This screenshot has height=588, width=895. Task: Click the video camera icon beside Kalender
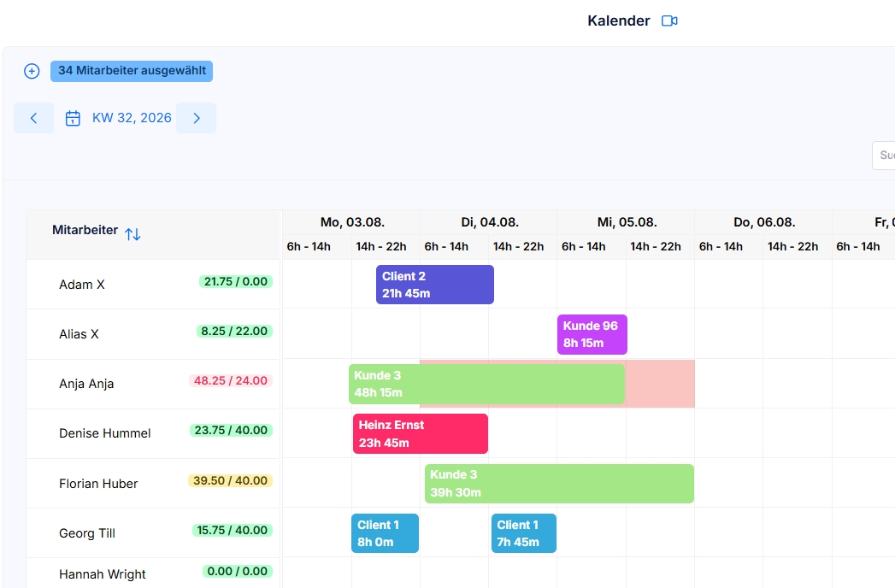[669, 21]
